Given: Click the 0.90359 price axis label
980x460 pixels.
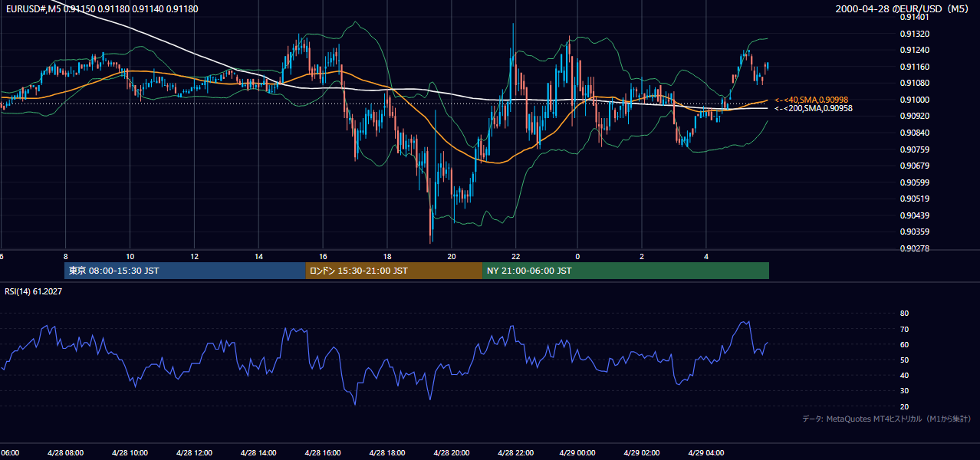Looking at the screenshot, I should (x=914, y=232).
